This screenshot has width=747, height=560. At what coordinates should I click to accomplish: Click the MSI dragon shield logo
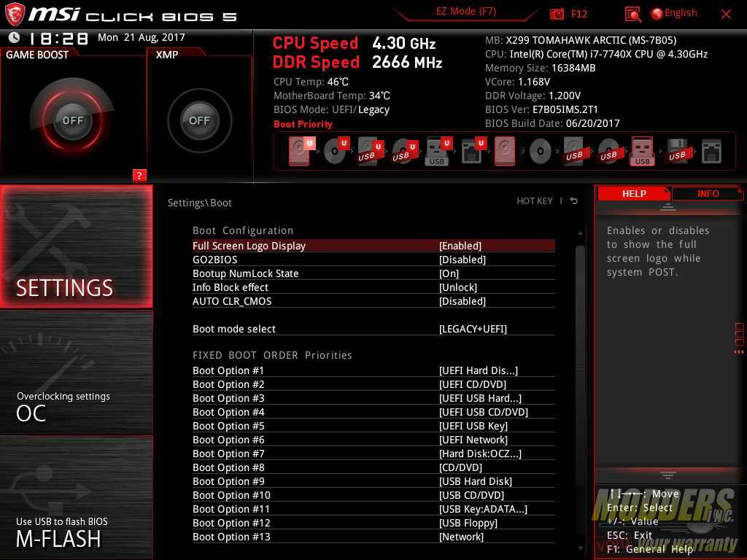(x=15, y=14)
